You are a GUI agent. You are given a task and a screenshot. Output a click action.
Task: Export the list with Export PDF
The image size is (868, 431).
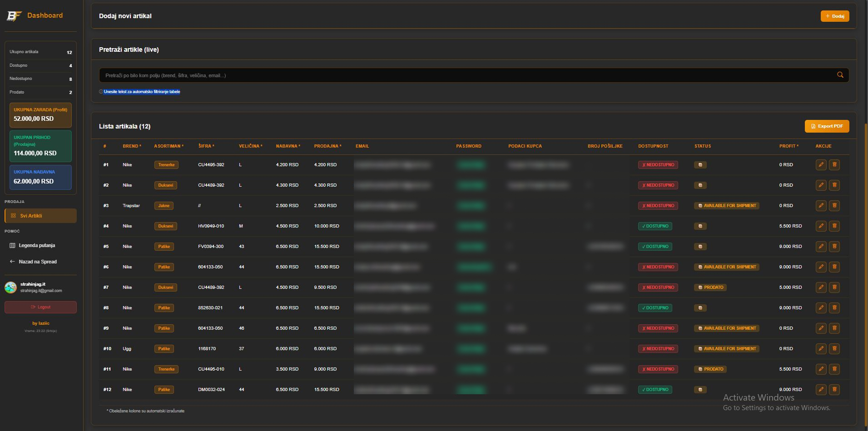tap(827, 126)
